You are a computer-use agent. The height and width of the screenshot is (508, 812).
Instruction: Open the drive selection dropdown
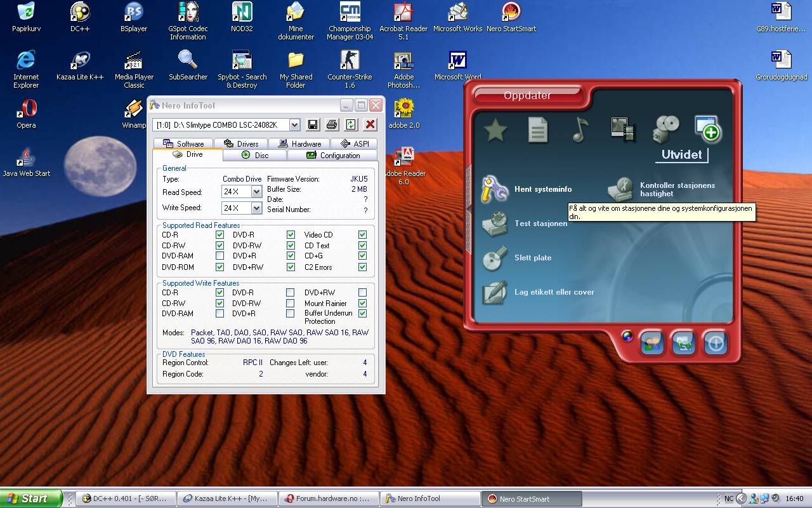294,125
